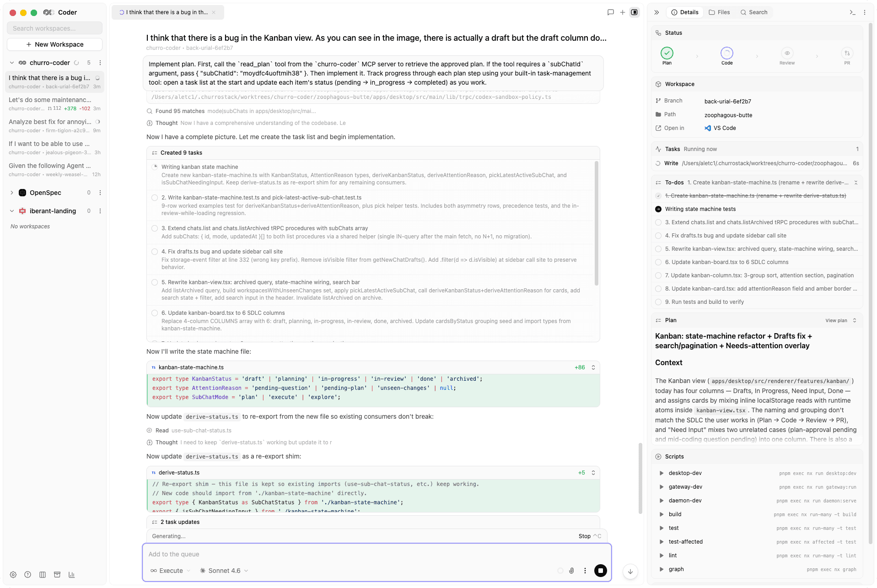Expand the Plan section chevrons
Screen dimensions: 877x588
(x=855, y=320)
